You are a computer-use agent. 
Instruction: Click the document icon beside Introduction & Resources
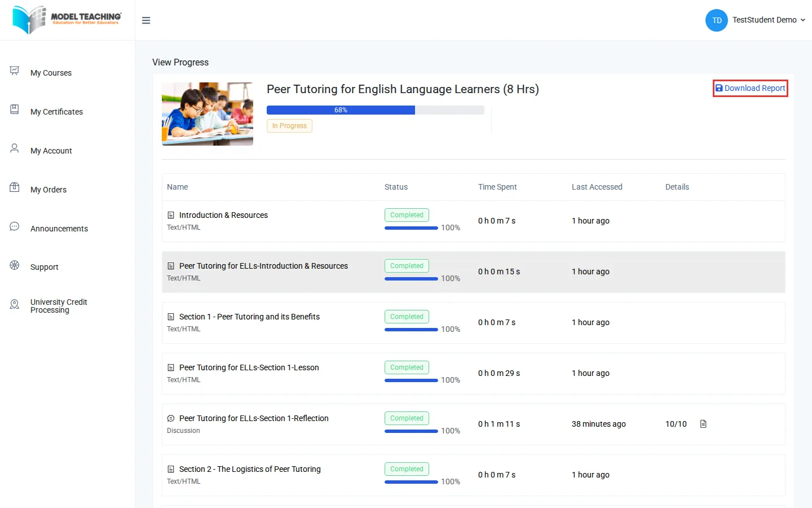(171, 215)
